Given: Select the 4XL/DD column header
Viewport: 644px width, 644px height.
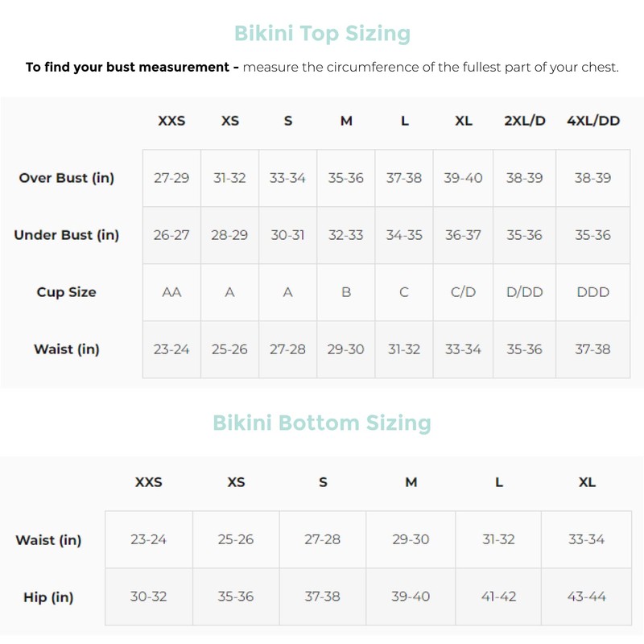Looking at the screenshot, I should click(592, 121).
